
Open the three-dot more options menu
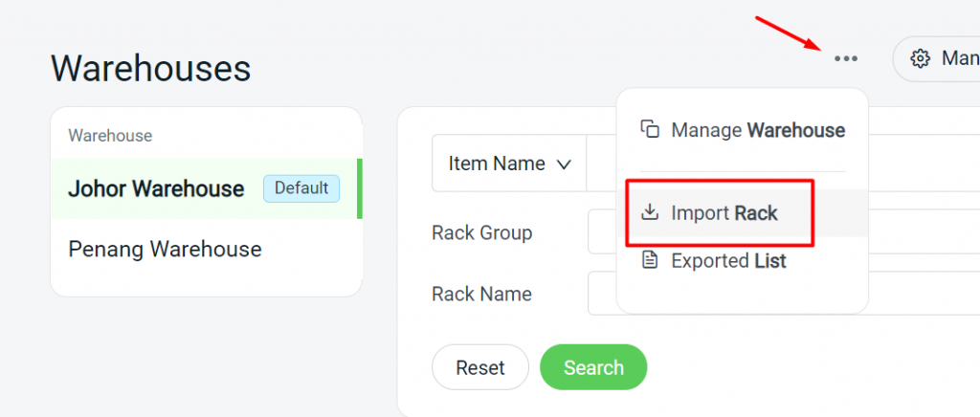tap(845, 59)
